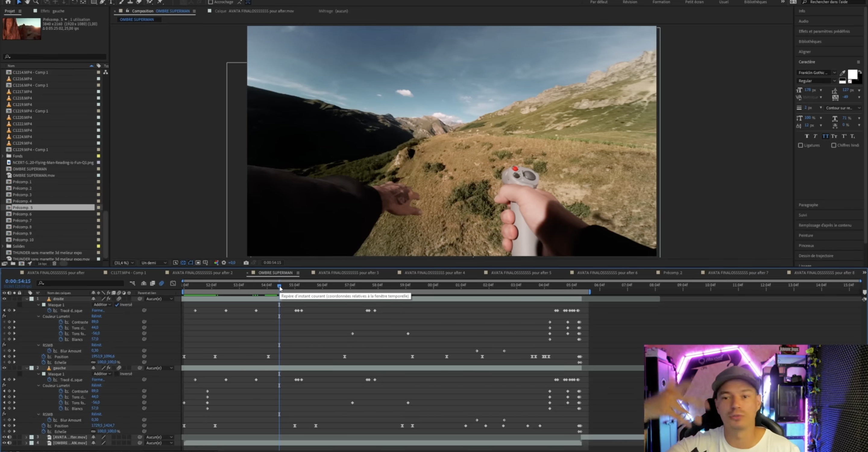
Task: Switch to the 'C1177.MP4 - Comp 1' timeline tab
Action: [x=128, y=273]
